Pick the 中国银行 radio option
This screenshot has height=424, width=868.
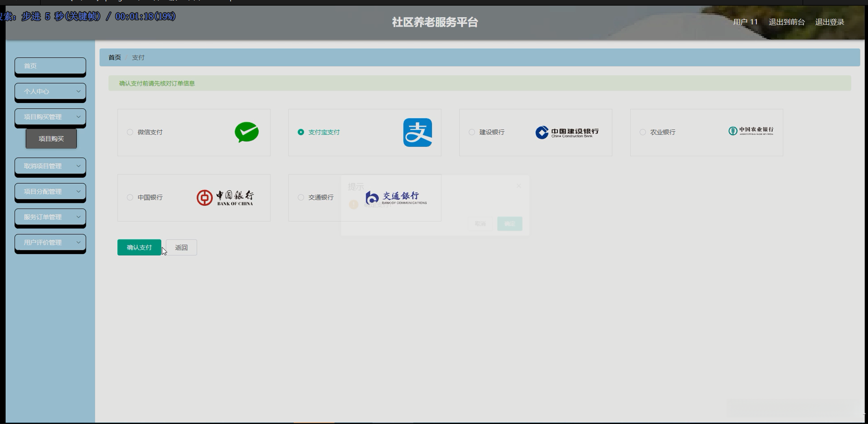click(130, 197)
